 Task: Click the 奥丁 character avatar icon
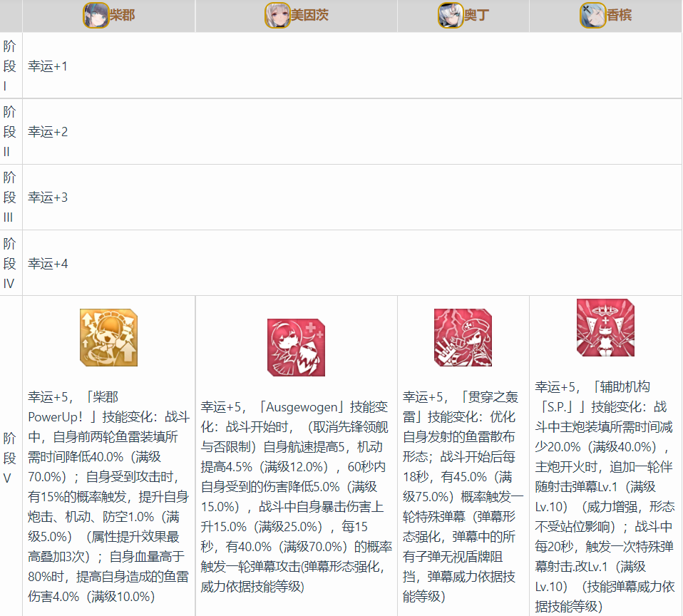click(451, 15)
